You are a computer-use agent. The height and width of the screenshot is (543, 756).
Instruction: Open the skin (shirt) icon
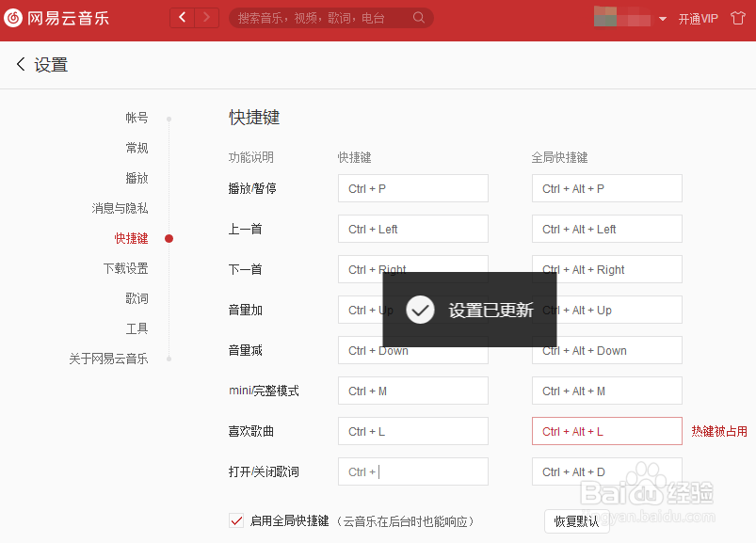point(738,18)
